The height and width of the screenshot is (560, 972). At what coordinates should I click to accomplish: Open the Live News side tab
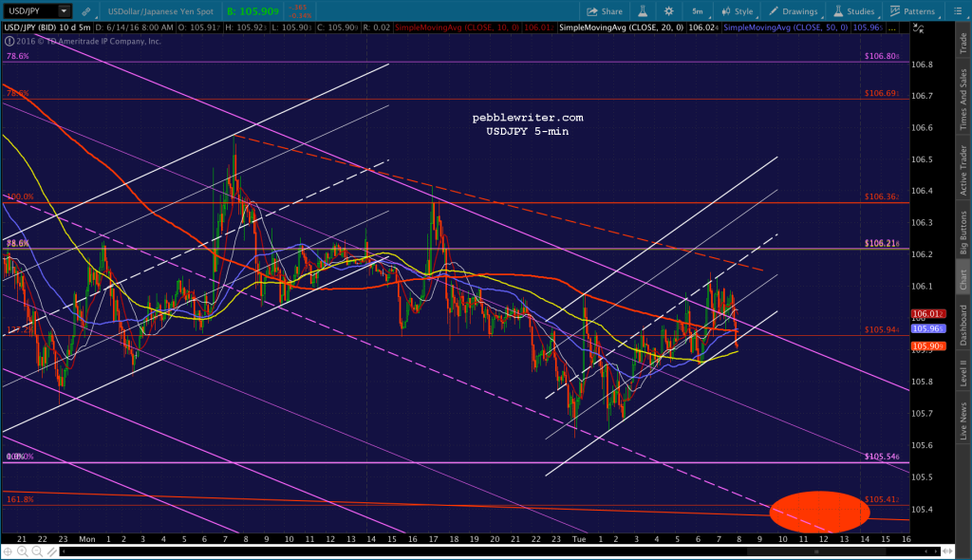pos(963,421)
